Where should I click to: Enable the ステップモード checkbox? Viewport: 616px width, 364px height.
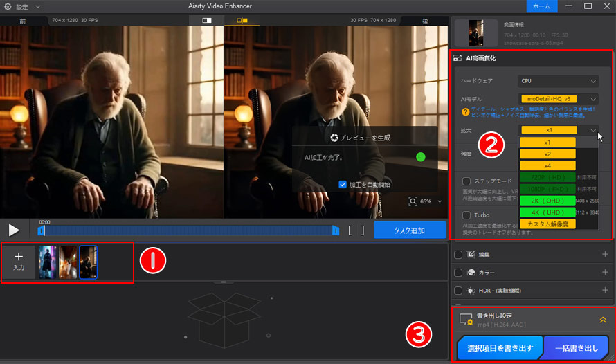(466, 181)
